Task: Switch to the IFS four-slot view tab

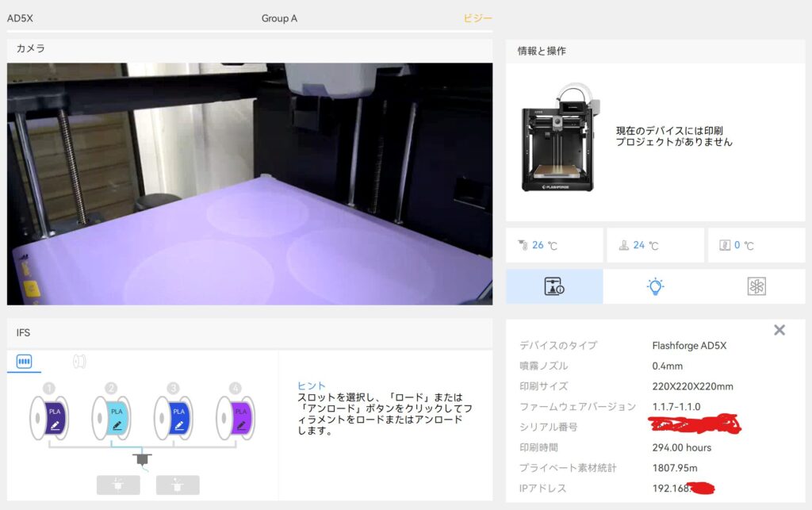Action: tap(25, 362)
